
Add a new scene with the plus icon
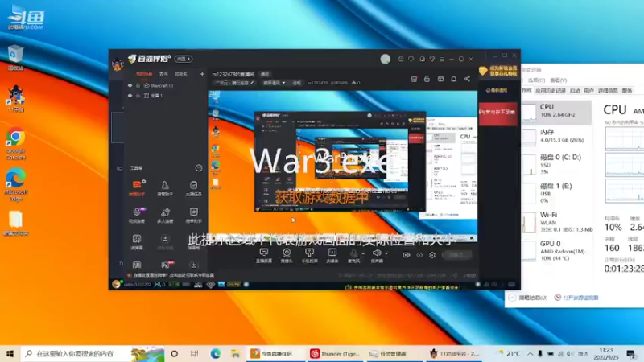coord(202,74)
